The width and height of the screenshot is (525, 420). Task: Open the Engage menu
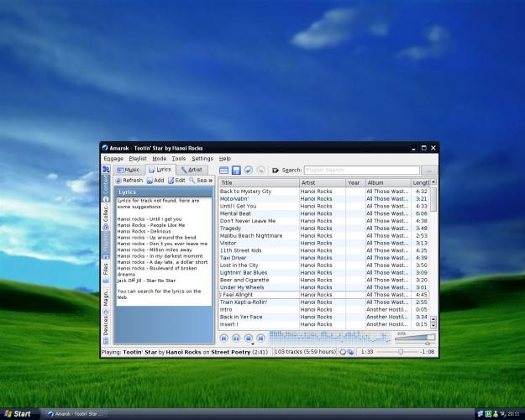point(113,158)
